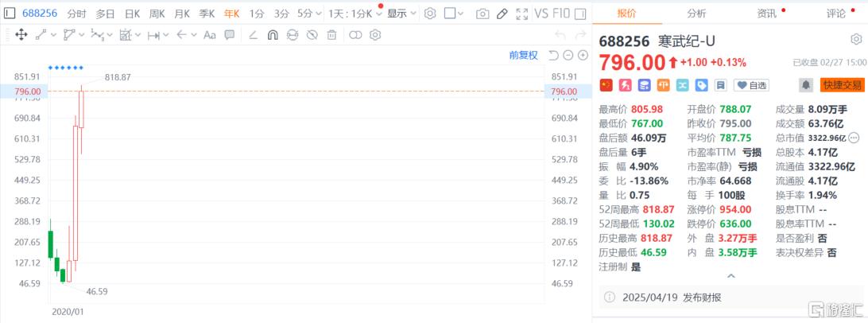Screen dimensions: 868x323
Task: Select the move crosshair tool
Action: [x=21, y=36]
